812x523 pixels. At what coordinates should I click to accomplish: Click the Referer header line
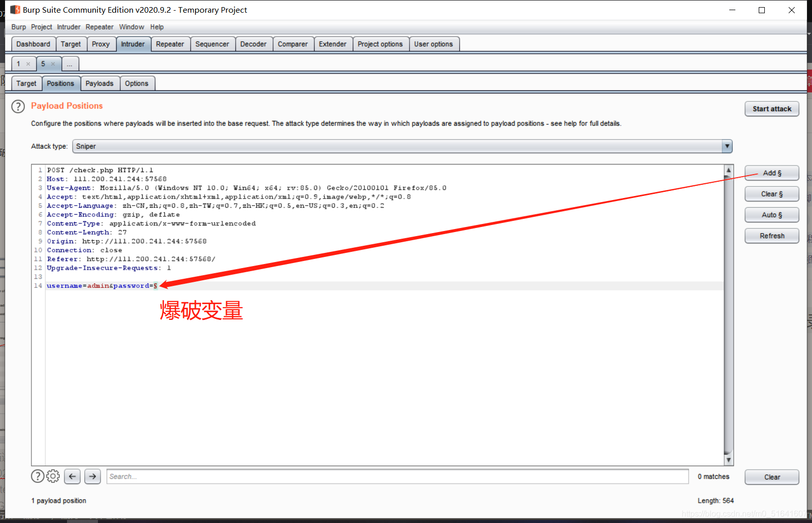131,259
